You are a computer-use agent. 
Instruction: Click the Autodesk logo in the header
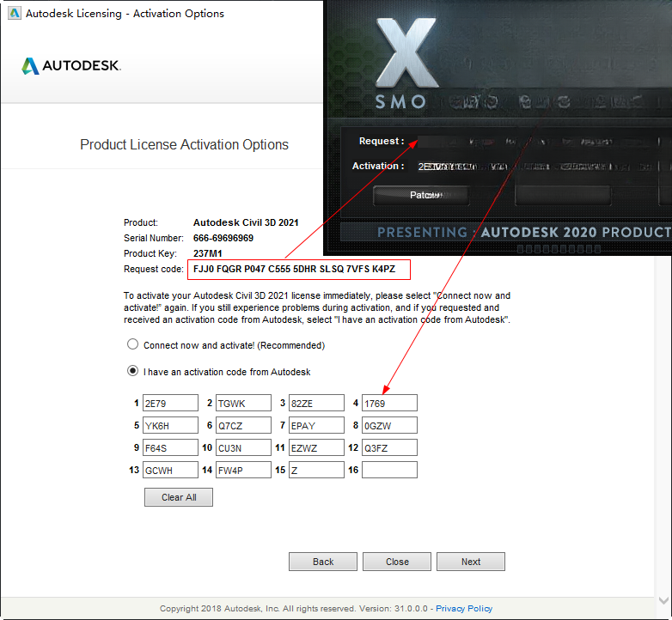pos(71,66)
